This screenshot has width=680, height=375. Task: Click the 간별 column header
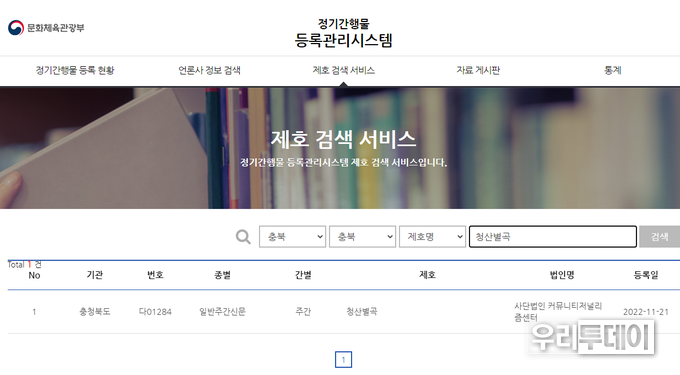point(303,275)
